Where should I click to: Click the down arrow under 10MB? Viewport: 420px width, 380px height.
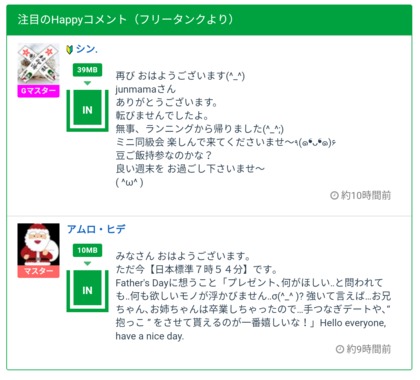point(87,263)
